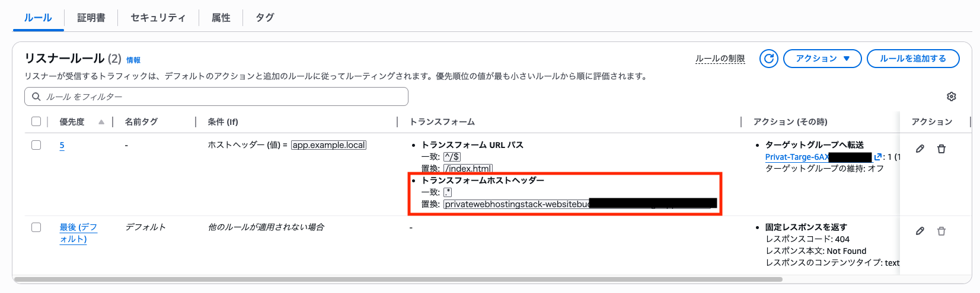The image size is (980, 293).
Task: Click the 名前タグ column header
Action: coord(141,122)
